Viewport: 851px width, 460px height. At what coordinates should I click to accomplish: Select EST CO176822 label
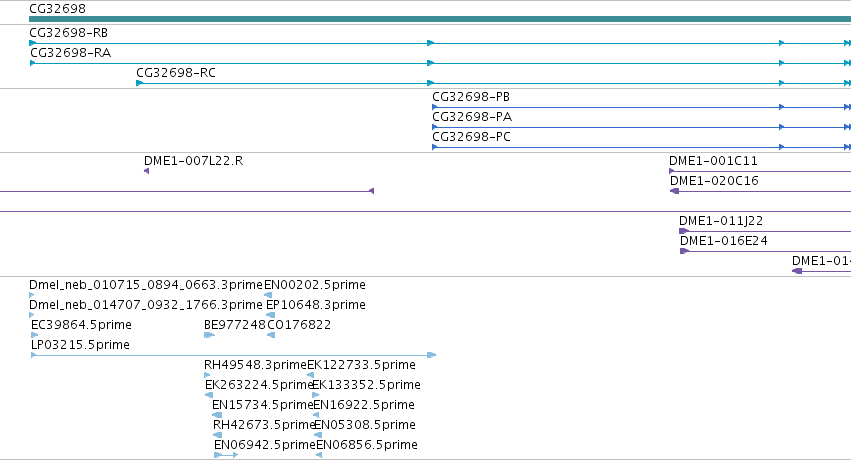point(299,325)
